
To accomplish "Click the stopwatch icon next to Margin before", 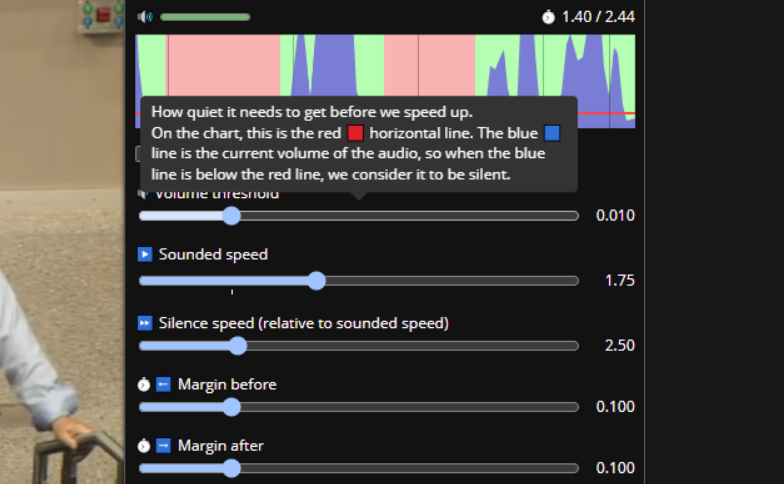I will [144, 384].
